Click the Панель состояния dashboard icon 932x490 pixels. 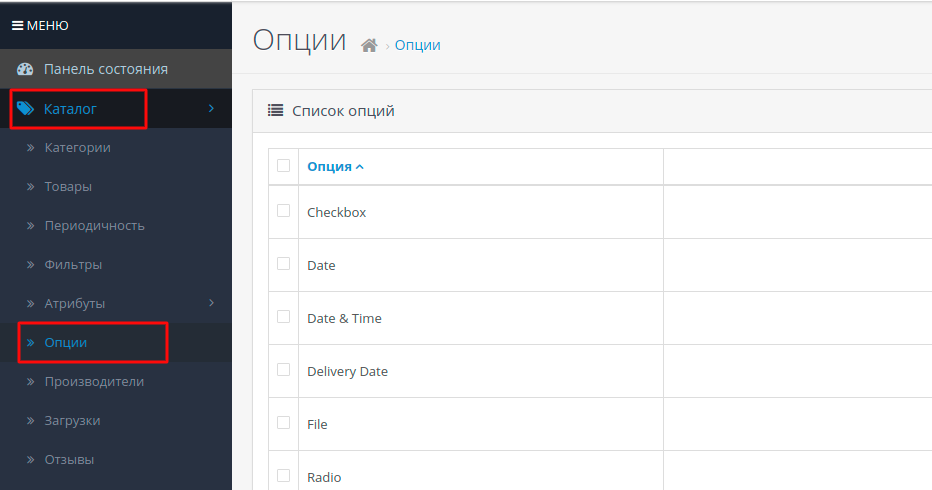26,69
